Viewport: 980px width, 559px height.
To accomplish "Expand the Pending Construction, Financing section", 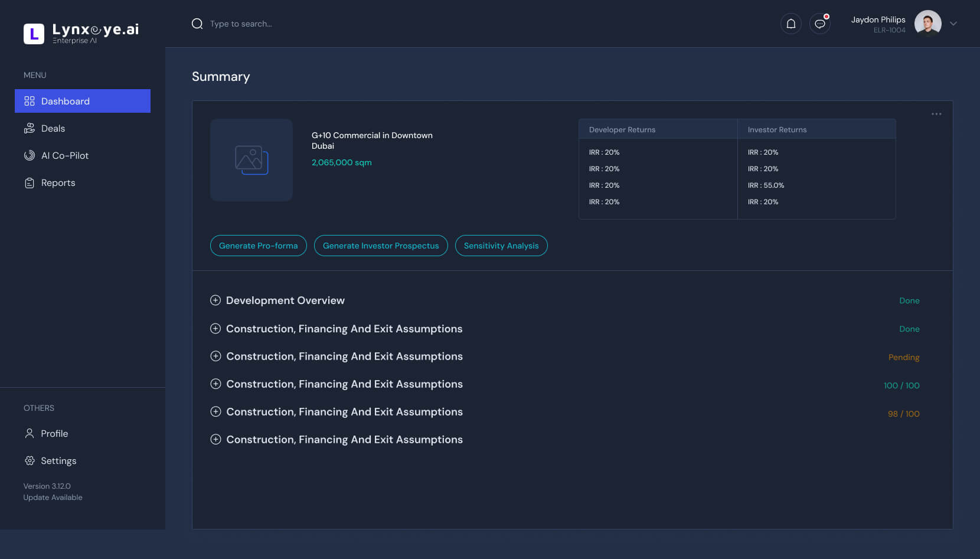I will point(215,356).
